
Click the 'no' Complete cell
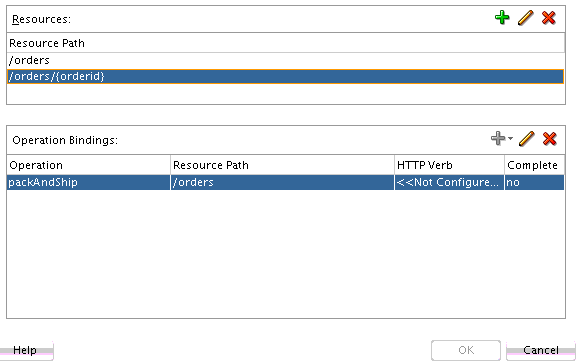[x=535, y=183]
